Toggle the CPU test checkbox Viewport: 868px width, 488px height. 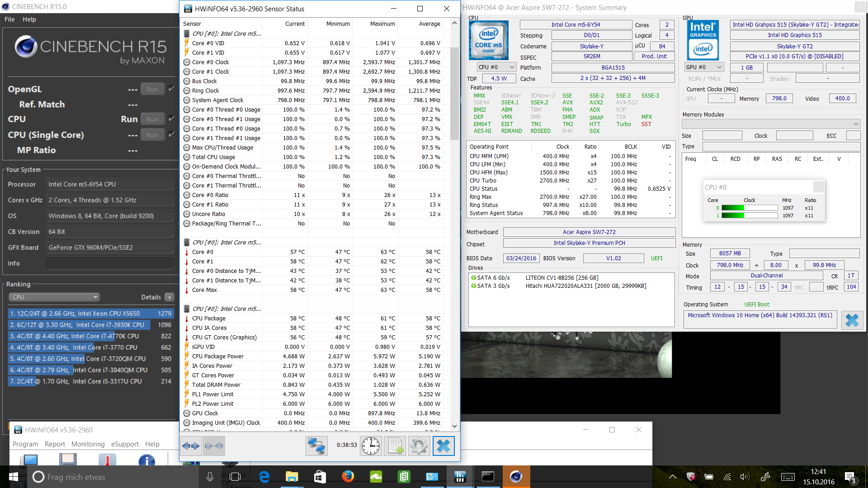(171, 118)
